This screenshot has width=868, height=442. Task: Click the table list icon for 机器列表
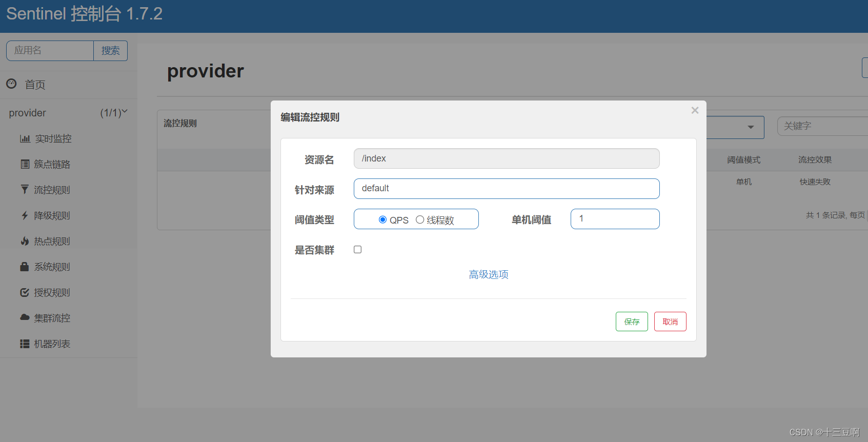tap(25, 344)
